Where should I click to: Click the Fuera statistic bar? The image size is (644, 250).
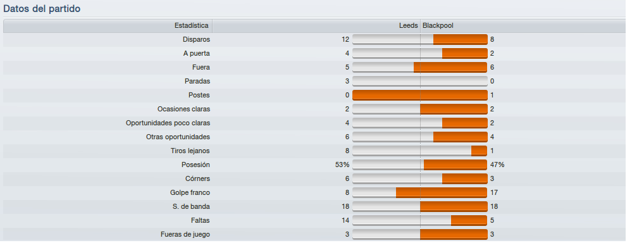point(420,68)
